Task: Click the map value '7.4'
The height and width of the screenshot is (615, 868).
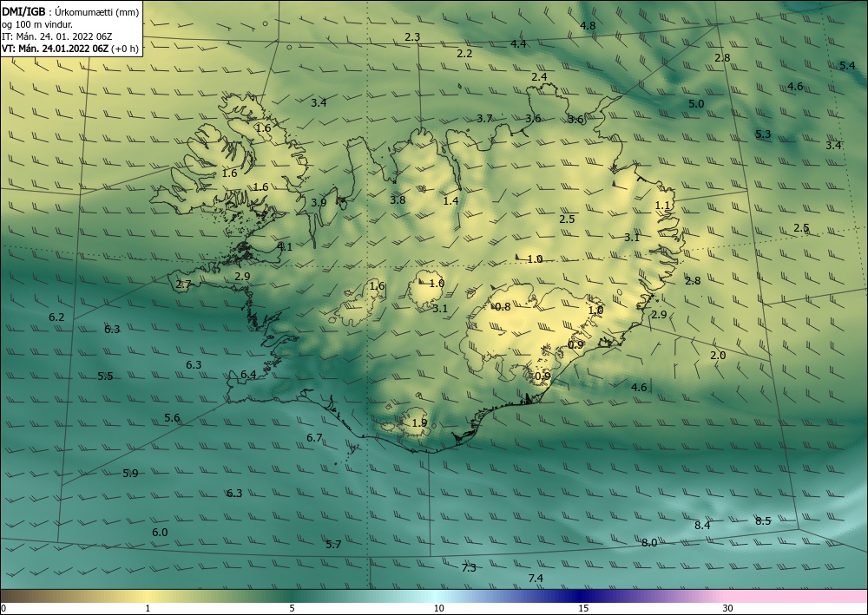Action: pyautogui.click(x=536, y=578)
